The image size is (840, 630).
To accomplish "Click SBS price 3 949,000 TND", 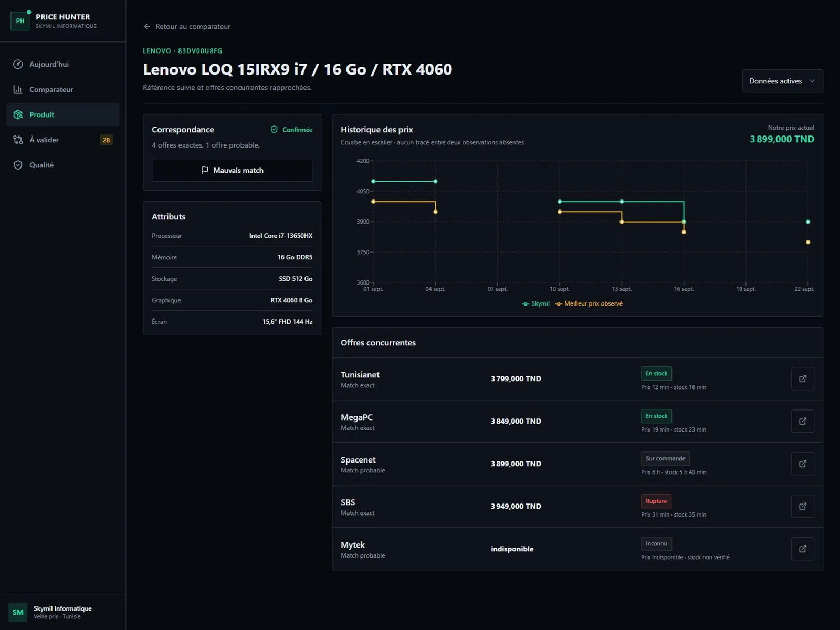I will click(x=516, y=506).
